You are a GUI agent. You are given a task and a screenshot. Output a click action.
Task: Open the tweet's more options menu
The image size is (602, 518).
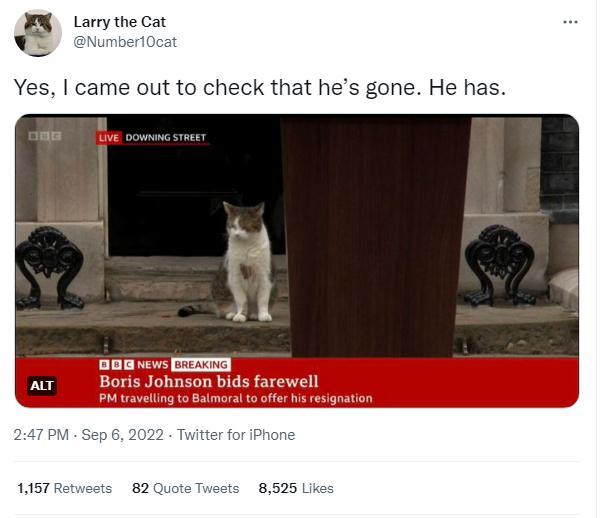tap(570, 22)
